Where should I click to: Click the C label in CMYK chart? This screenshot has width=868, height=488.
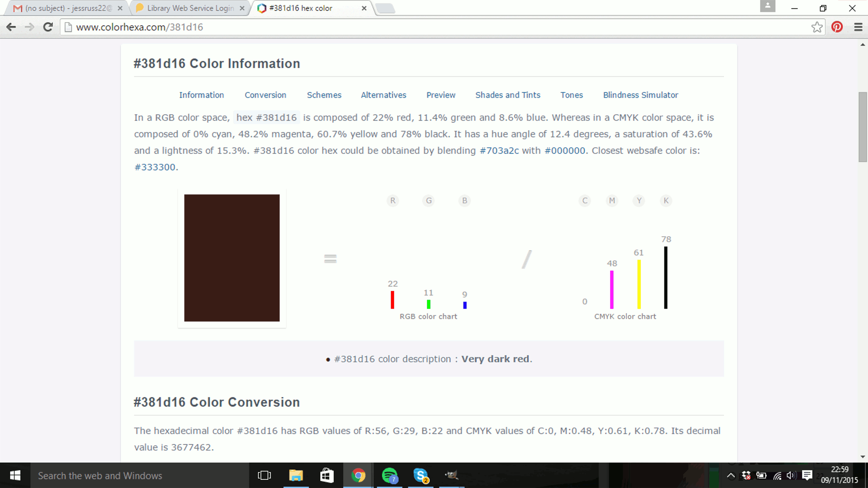[x=585, y=201]
